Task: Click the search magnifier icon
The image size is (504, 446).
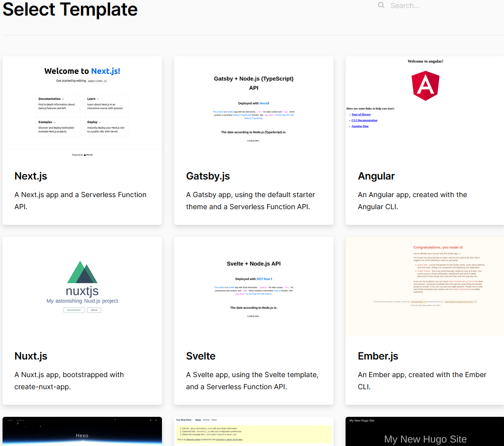Action: pyautogui.click(x=381, y=5)
